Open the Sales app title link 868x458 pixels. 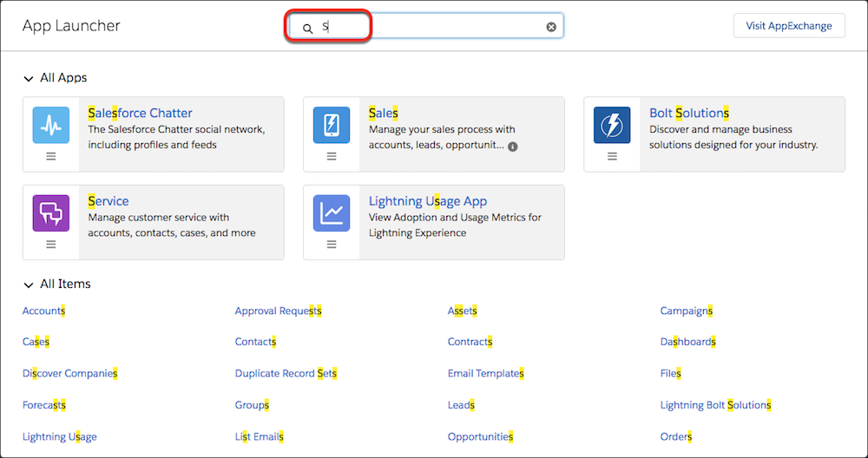point(383,113)
